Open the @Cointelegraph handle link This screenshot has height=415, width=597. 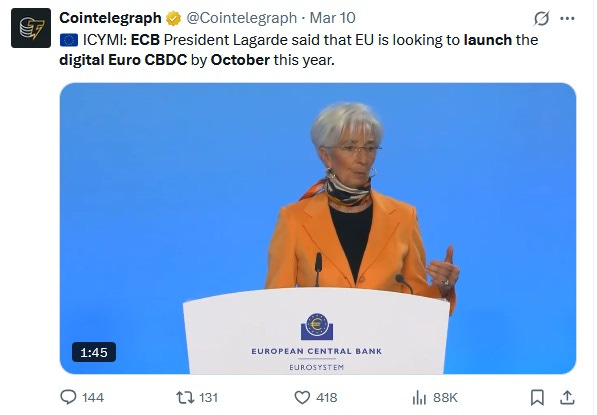point(241,18)
